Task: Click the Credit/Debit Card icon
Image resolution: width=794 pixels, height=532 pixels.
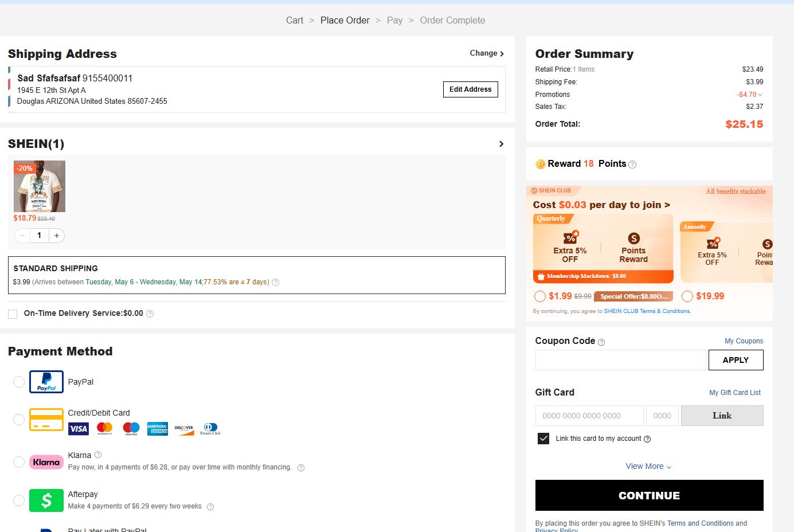Action: coord(46,420)
